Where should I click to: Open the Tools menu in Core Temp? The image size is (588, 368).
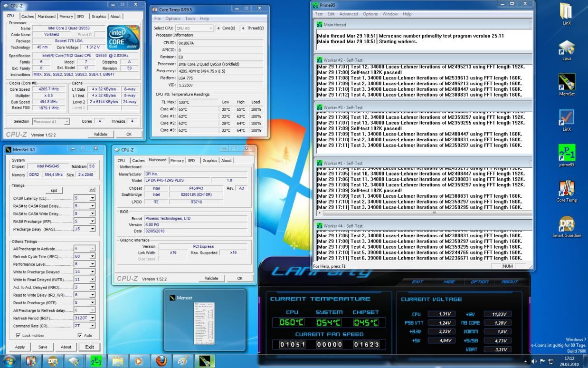point(190,19)
